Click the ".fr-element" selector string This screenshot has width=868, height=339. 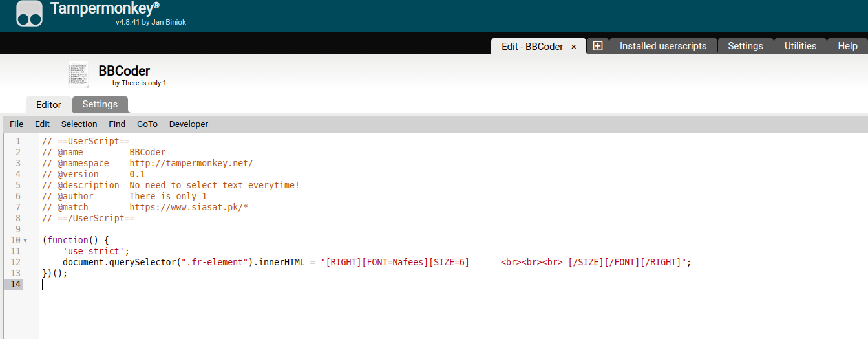tap(215, 262)
